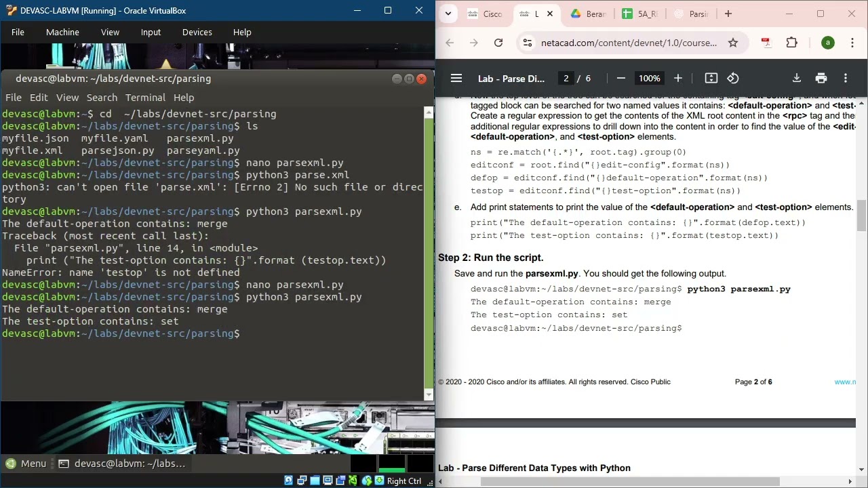Open terminal View menu
Screen dimensions: 868x488
pyautogui.click(x=67, y=98)
